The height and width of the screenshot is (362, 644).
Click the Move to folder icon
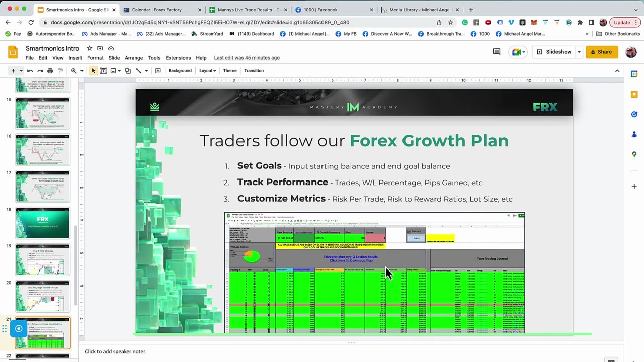[x=100, y=48]
